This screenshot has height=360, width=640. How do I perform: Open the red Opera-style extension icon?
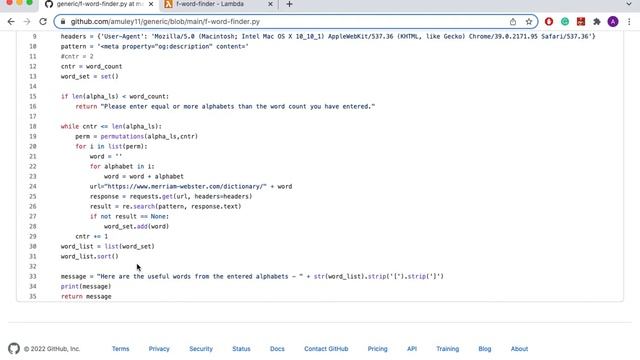pos(549,22)
